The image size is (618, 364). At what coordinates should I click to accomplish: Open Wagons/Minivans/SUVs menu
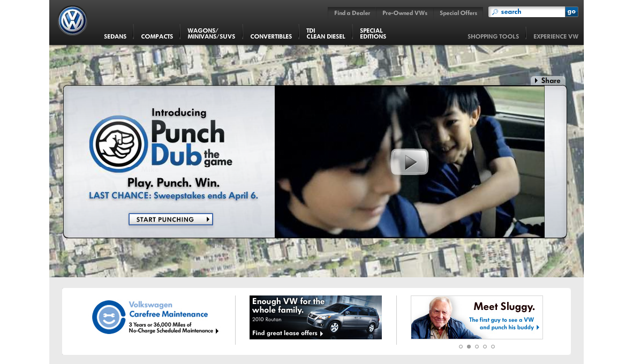[x=211, y=34]
